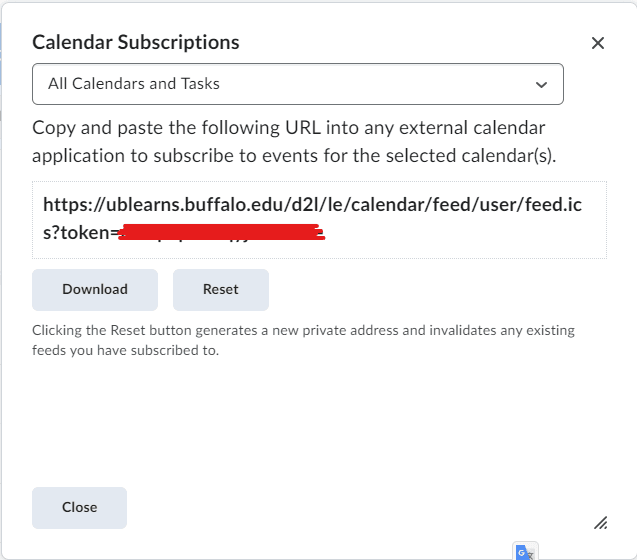Click the resize handle in dialog corner

pyautogui.click(x=600, y=522)
